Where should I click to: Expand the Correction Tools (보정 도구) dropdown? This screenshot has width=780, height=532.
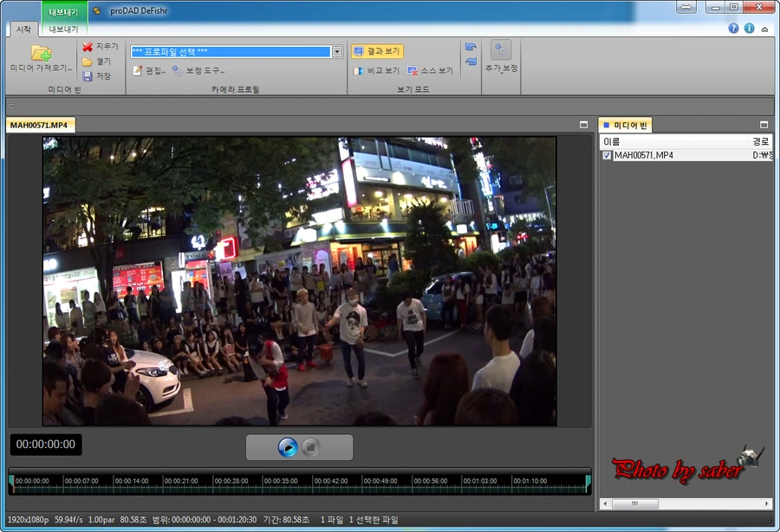pyautogui.click(x=198, y=71)
